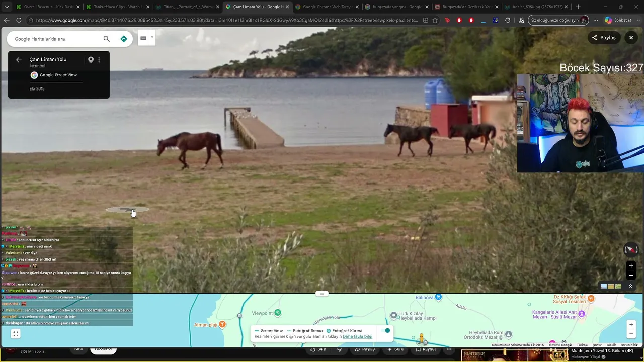Click Heybeliada Rum Ortodoks Mezarlığı marker
This screenshot has width=644, height=362.
coord(509,334)
